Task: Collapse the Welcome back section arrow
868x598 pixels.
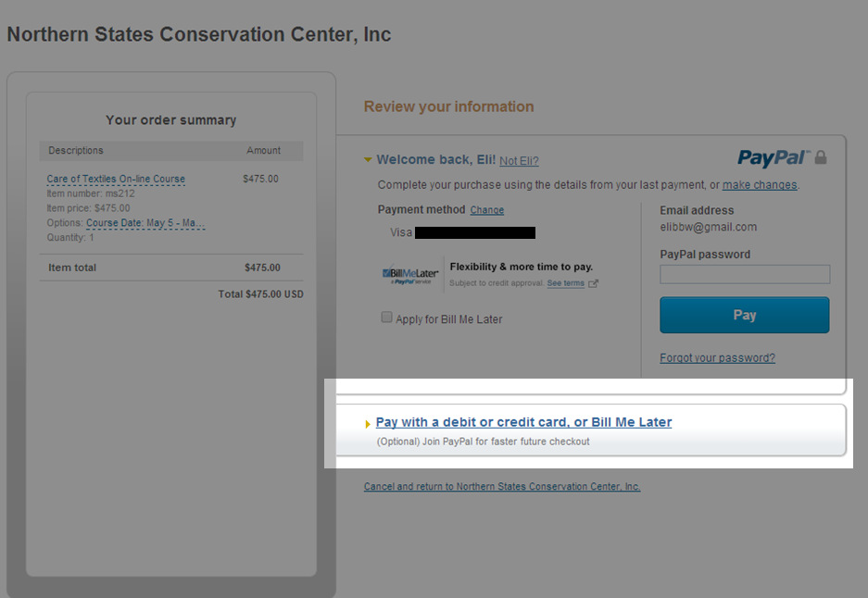Action: [368, 160]
